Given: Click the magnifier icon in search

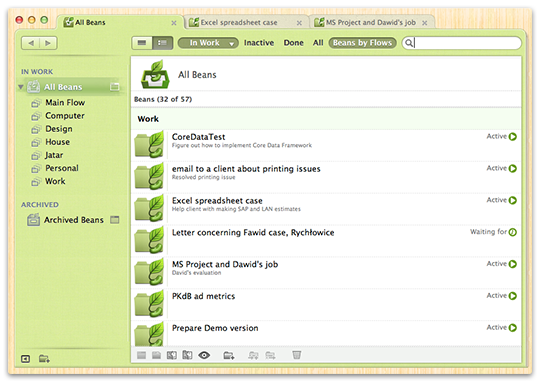Looking at the screenshot, I should click(x=409, y=43).
